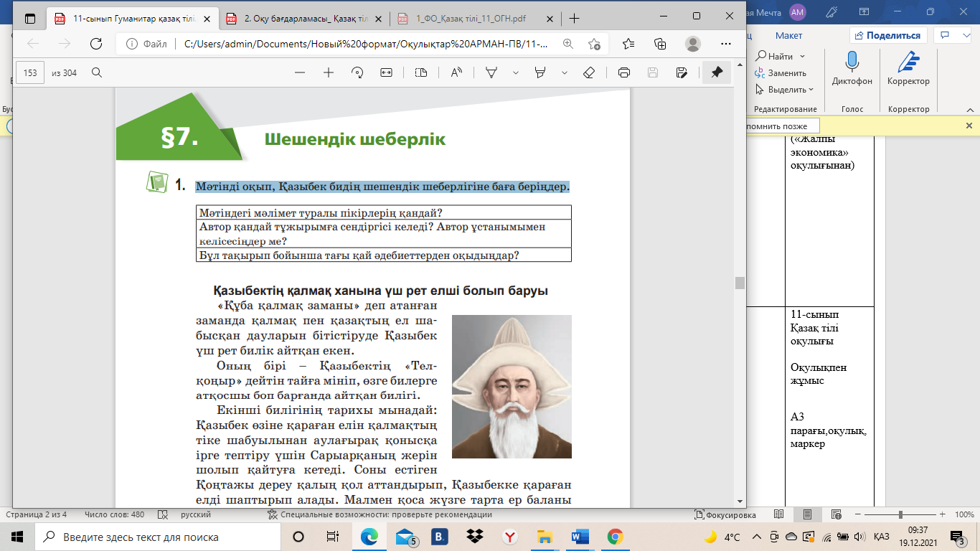Click the print icon in PDF toolbar
The height and width of the screenshot is (551, 980).
coord(624,72)
